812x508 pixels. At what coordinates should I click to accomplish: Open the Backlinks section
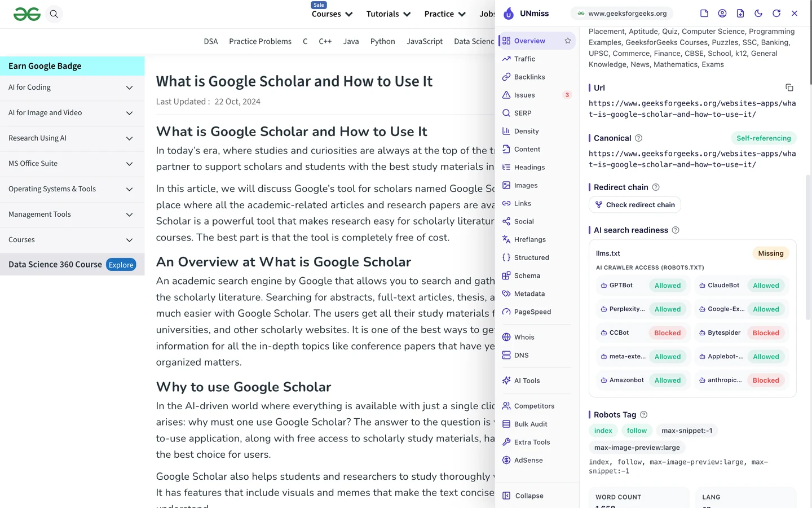537,77
